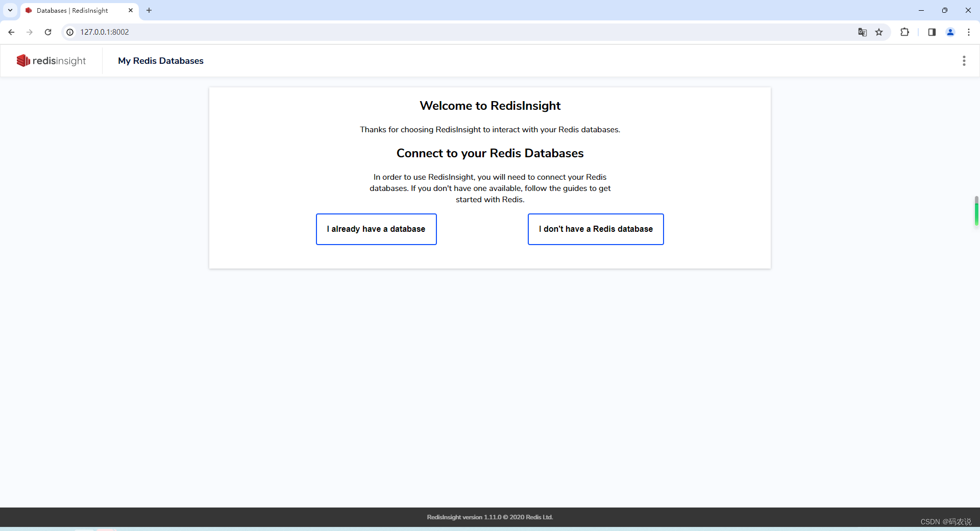The height and width of the screenshot is (531, 980).
Task: Translate this page icon
Action: (x=862, y=32)
